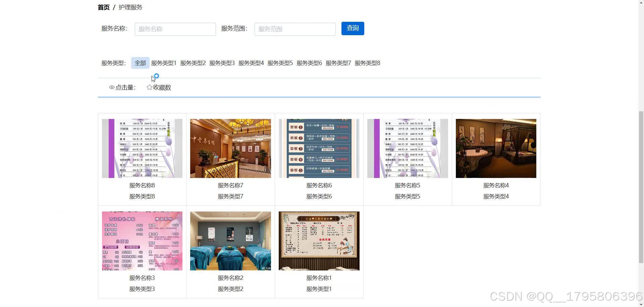Select the 全部 filter option
The height and width of the screenshot is (307, 644).
click(140, 63)
